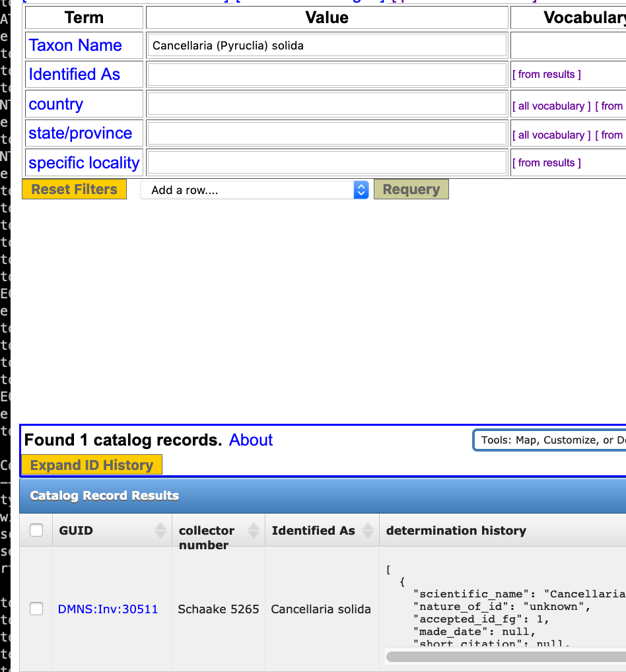Image resolution: width=626 pixels, height=672 pixels.
Task: Sort results by GUID column
Action: [112, 530]
